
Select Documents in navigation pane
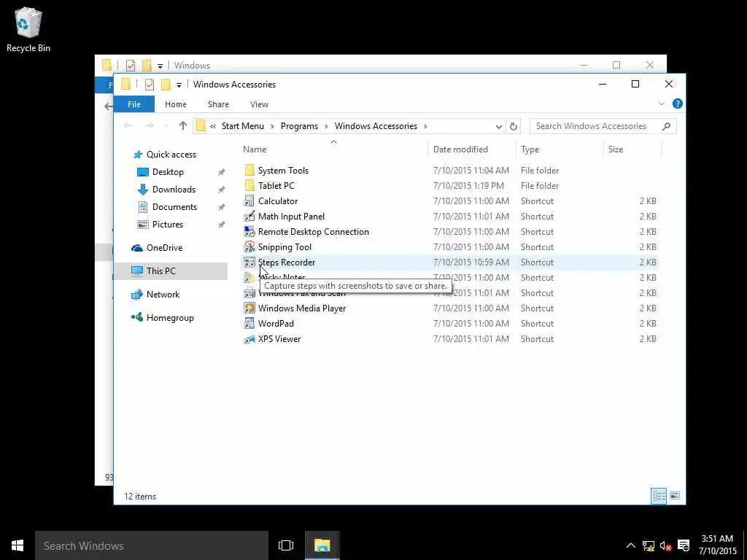[174, 207]
